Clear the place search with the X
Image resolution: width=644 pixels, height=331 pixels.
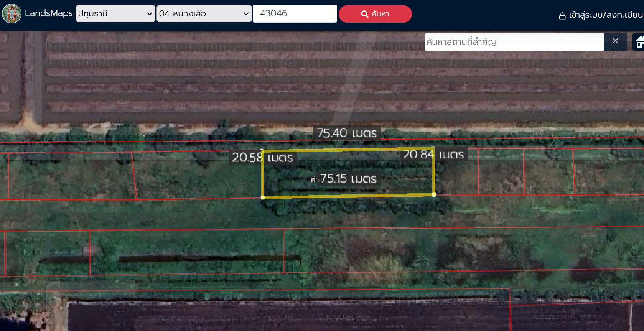(615, 41)
